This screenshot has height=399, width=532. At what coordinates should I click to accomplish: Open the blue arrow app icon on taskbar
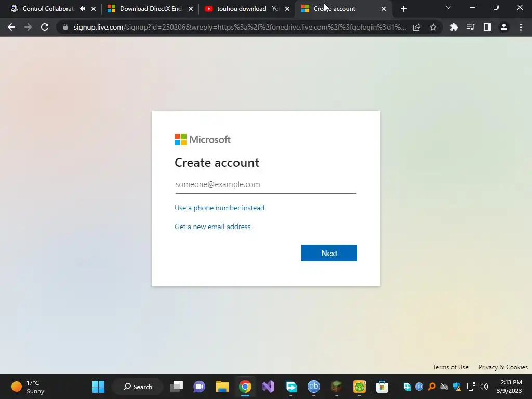291,387
